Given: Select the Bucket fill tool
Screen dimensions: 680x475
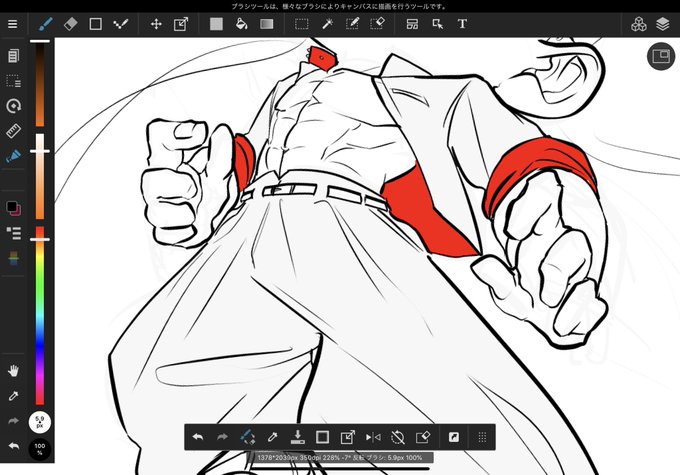Looking at the screenshot, I should coord(242,24).
